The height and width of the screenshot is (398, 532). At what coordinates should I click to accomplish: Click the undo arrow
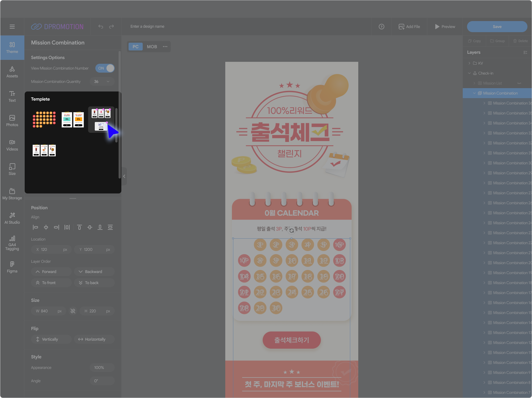pos(101,27)
